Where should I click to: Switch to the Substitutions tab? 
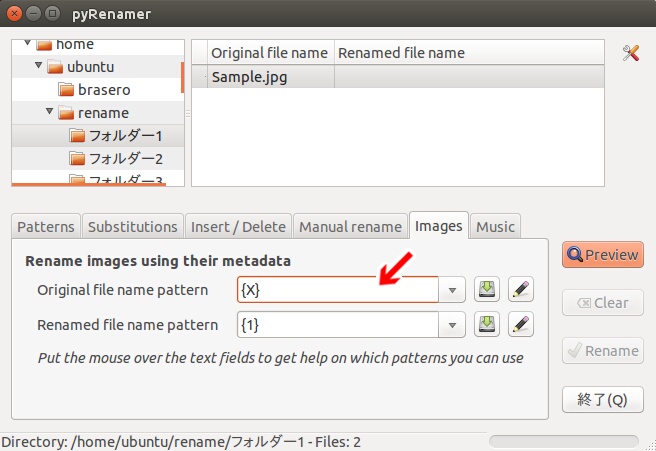point(133,226)
